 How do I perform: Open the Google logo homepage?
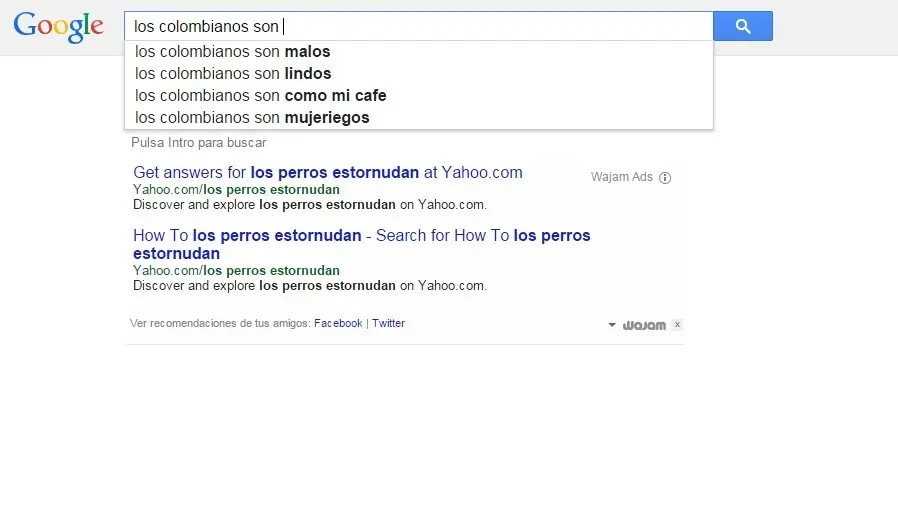coord(59,27)
